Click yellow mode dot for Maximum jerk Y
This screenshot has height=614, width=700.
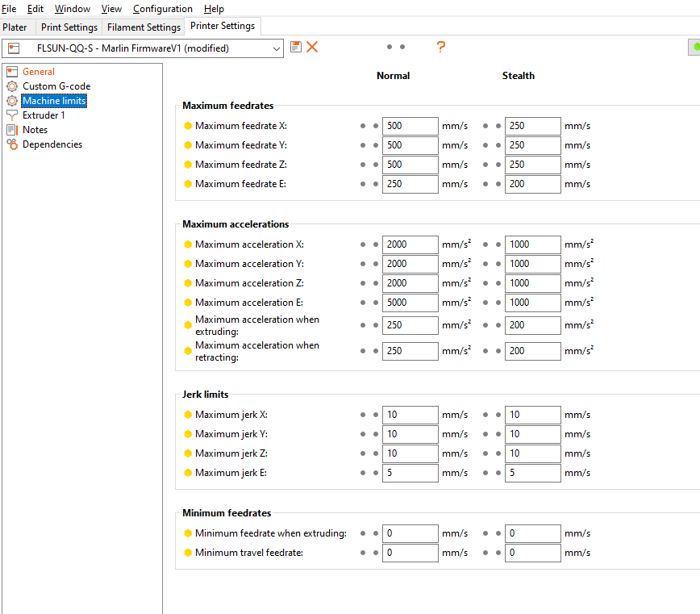click(x=188, y=434)
